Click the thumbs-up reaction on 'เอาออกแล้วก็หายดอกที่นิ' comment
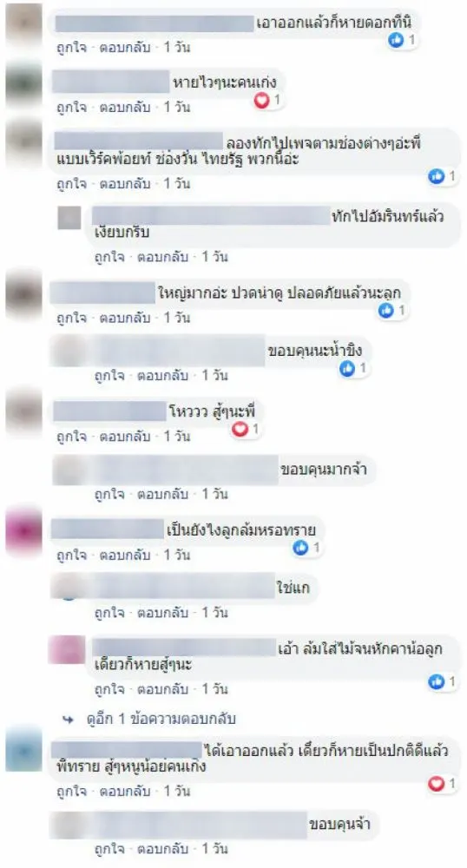467x868 pixels. tap(396, 39)
